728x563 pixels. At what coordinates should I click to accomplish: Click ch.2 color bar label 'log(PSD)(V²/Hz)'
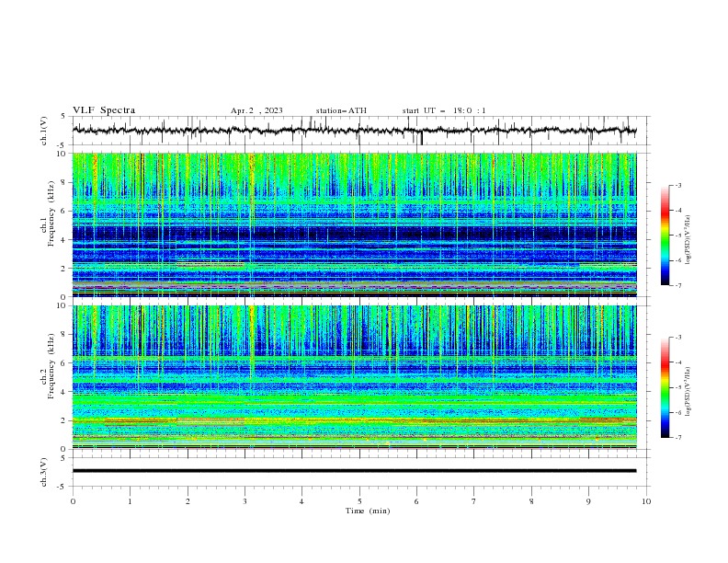pyautogui.click(x=688, y=392)
